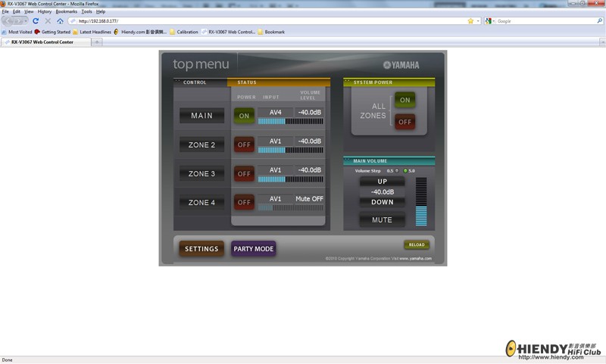Screen dimensions: 606x364
Task: Open the Bookmarks menu
Action: tap(66, 11)
